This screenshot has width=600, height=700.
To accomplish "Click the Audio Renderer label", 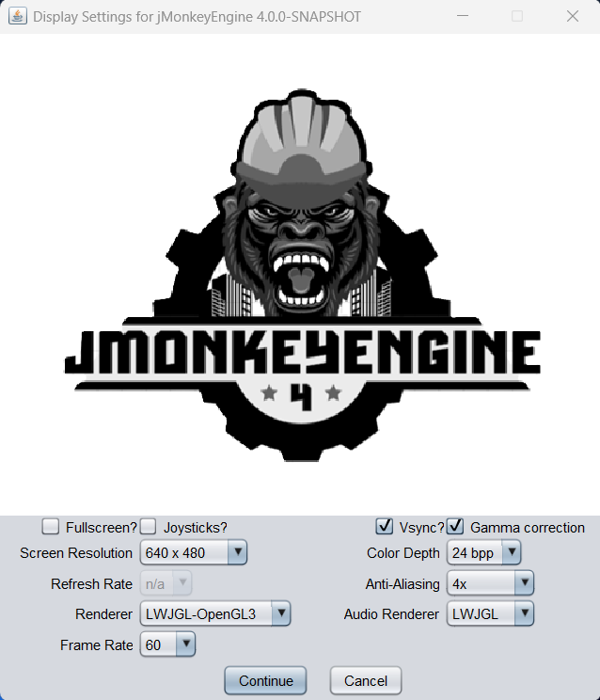I will pos(391,614).
